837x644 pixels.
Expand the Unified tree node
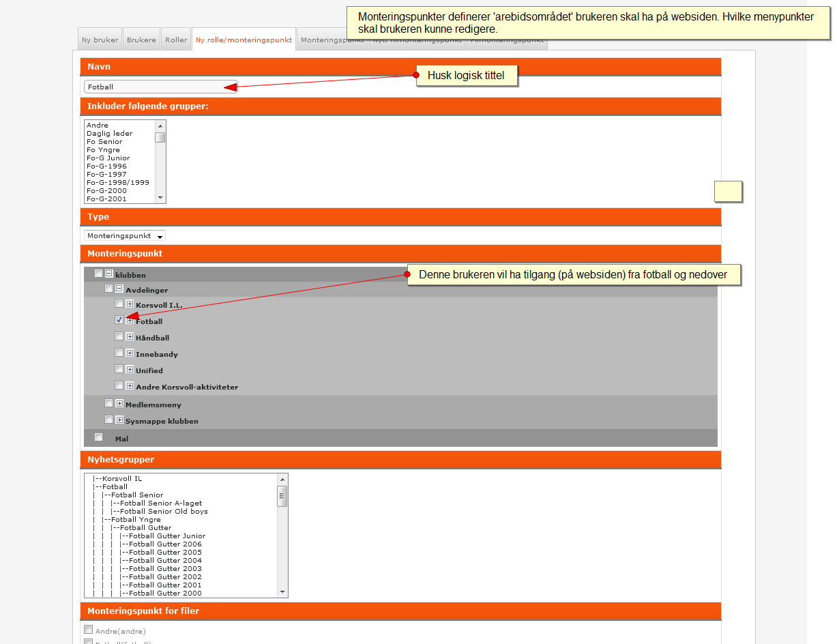pyautogui.click(x=130, y=369)
